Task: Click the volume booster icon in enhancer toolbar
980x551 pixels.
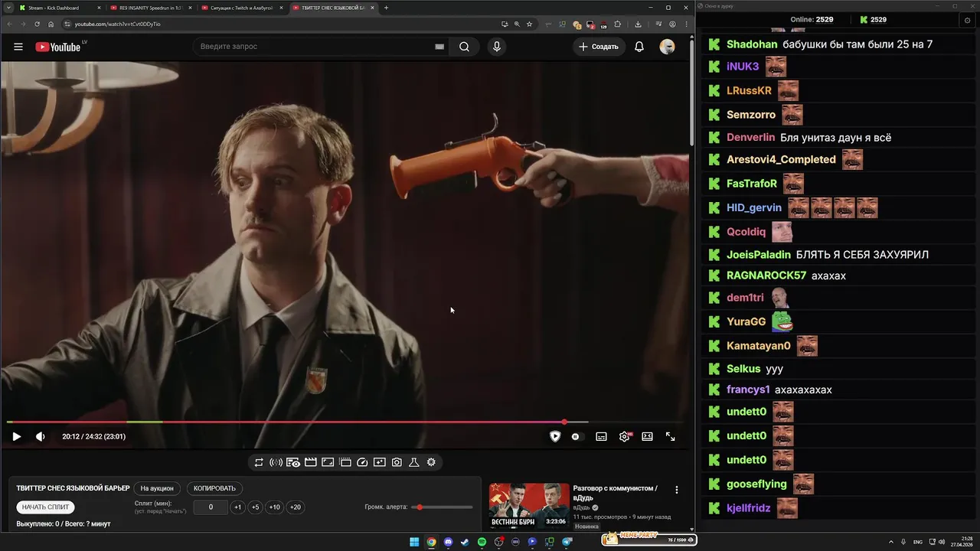Action: tap(276, 462)
